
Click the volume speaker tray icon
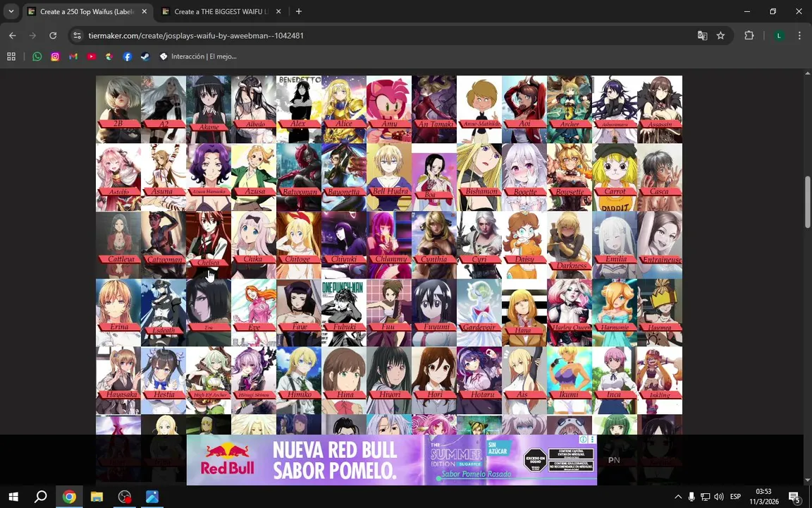point(719,497)
